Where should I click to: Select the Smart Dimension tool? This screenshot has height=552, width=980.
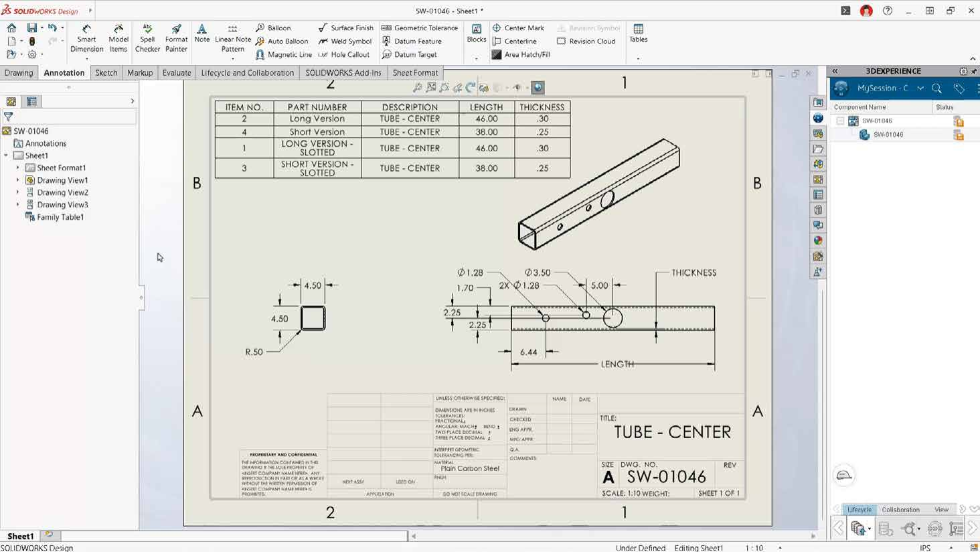[86, 38]
